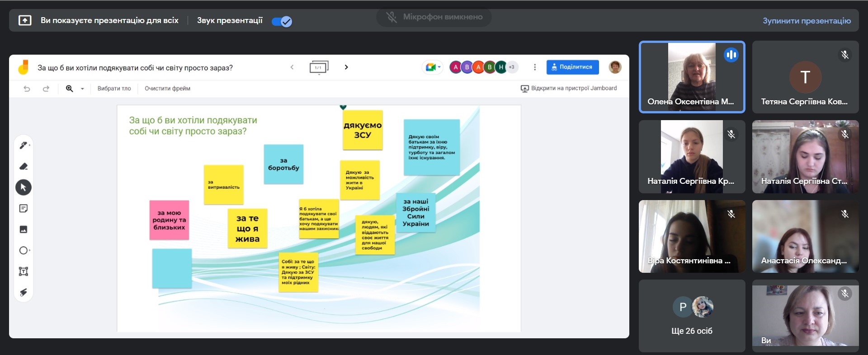Screen dimensions: 868x355
Task: Click the Undo arrow
Action: pos(27,89)
